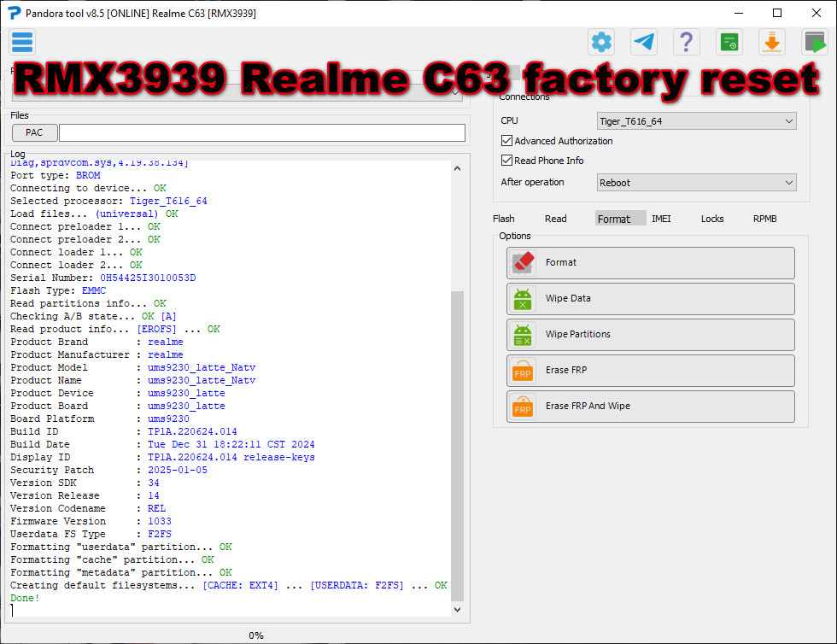Open the Locks tab
The image size is (837, 644).
click(x=712, y=219)
